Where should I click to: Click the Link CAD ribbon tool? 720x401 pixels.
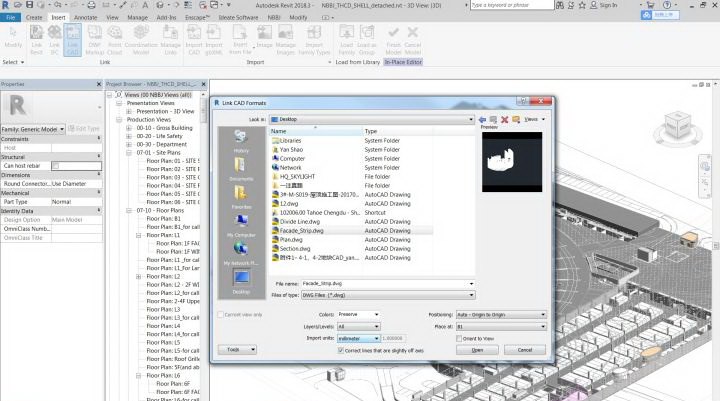point(74,46)
